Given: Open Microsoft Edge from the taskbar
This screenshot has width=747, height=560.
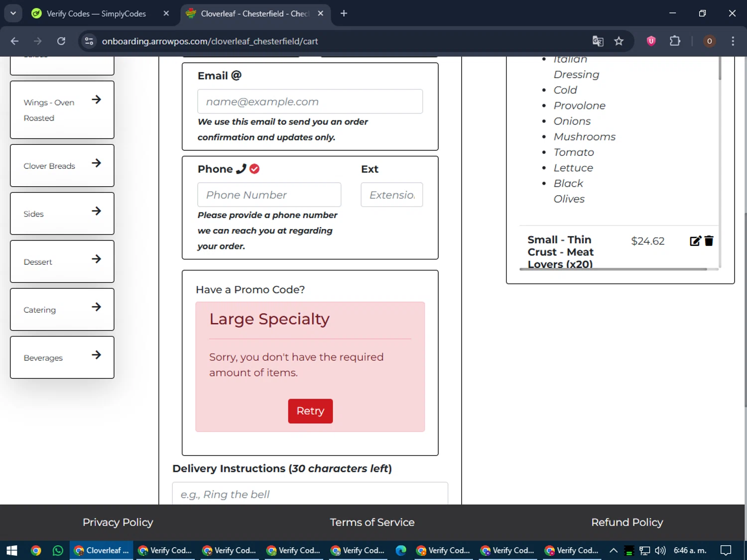Looking at the screenshot, I should [x=401, y=551].
